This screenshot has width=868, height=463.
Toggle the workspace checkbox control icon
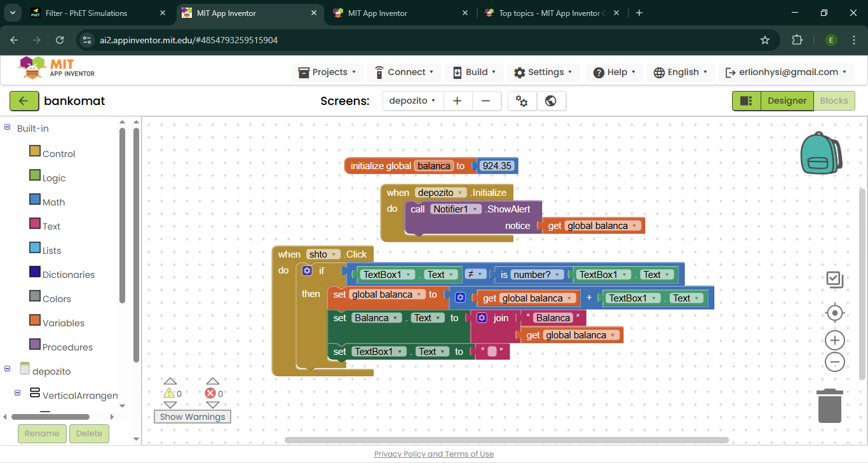click(834, 279)
